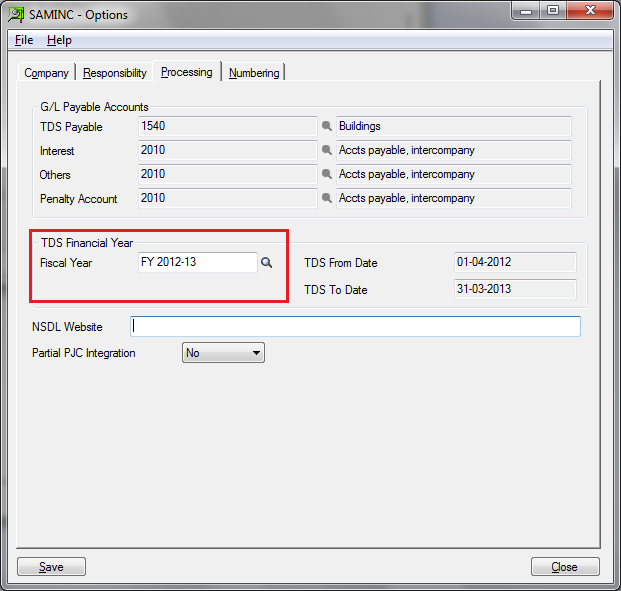Click the SAMINC application title icon
Image resolution: width=621 pixels, height=591 pixels.
tap(16, 15)
